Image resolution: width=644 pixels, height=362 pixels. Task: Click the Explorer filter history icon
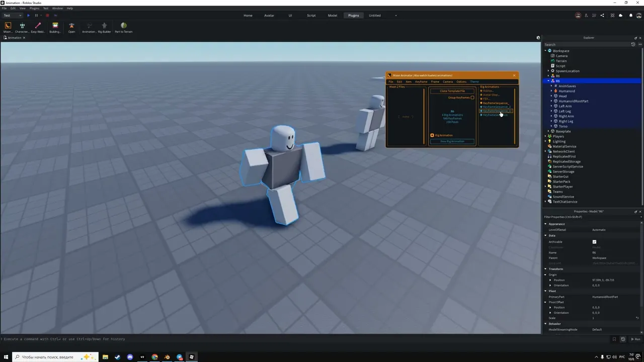click(x=633, y=44)
